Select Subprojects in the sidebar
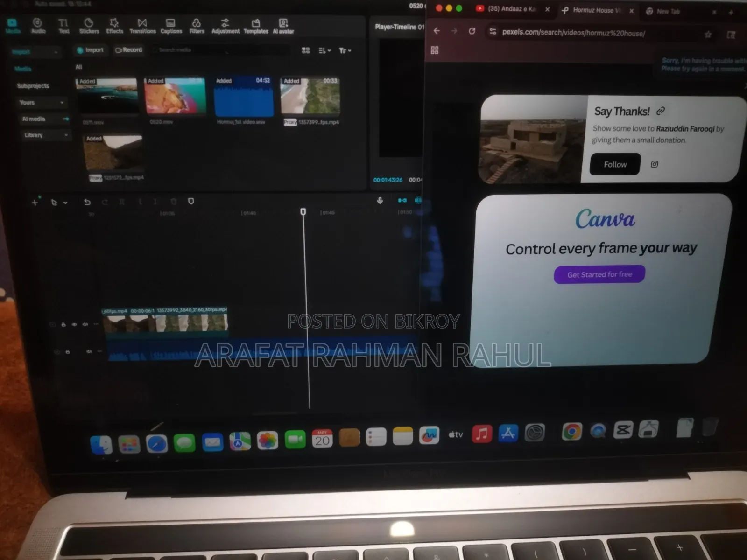The height and width of the screenshot is (560, 747). pos(33,85)
